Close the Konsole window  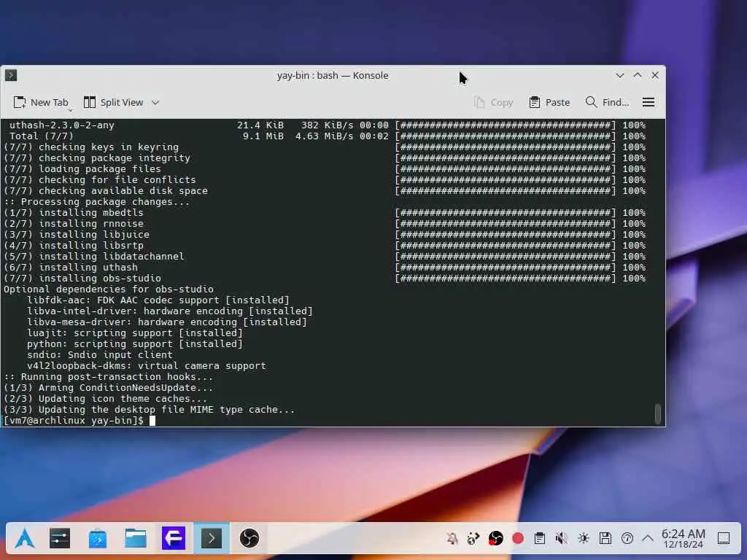point(655,75)
